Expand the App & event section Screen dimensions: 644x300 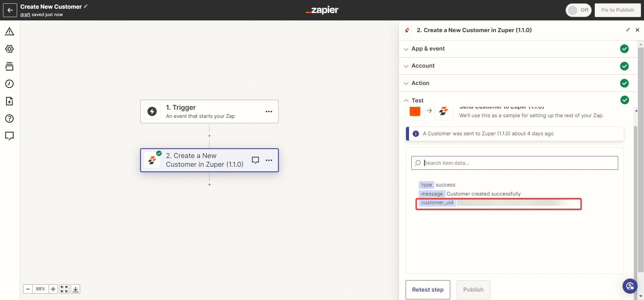tap(518, 49)
